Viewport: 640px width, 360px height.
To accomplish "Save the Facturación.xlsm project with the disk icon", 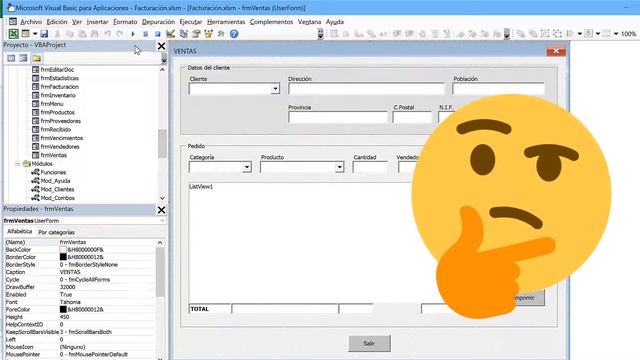I will [44, 34].
